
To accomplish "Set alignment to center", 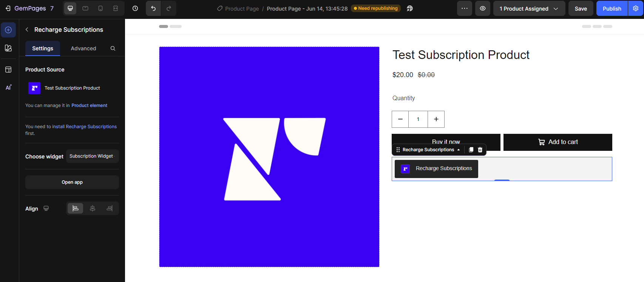I will (93, 208).
